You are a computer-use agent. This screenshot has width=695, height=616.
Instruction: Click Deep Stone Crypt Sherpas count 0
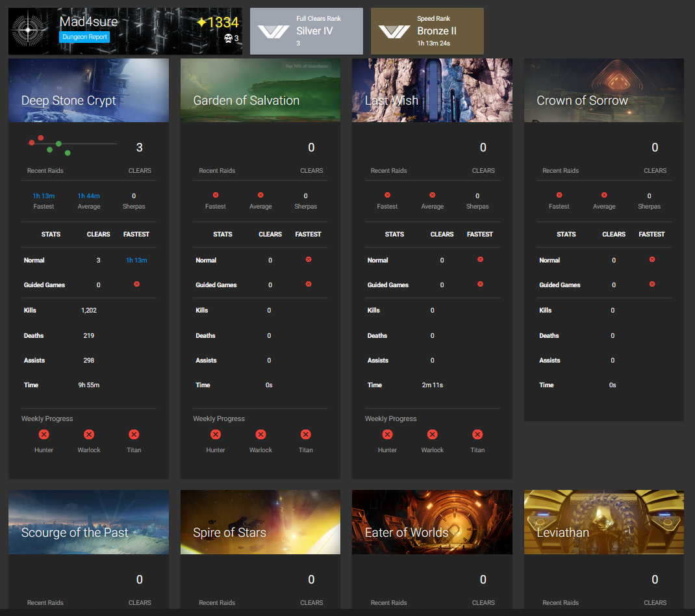(x=134, y=196)
